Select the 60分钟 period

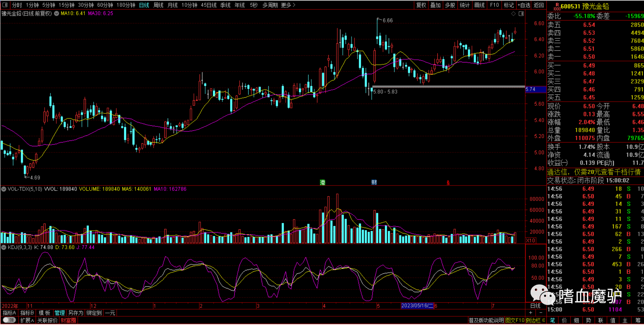tap(105, 5)
